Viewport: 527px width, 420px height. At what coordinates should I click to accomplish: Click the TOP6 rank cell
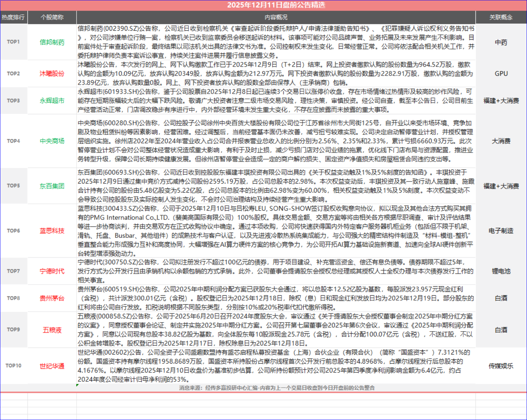(13, 231)
